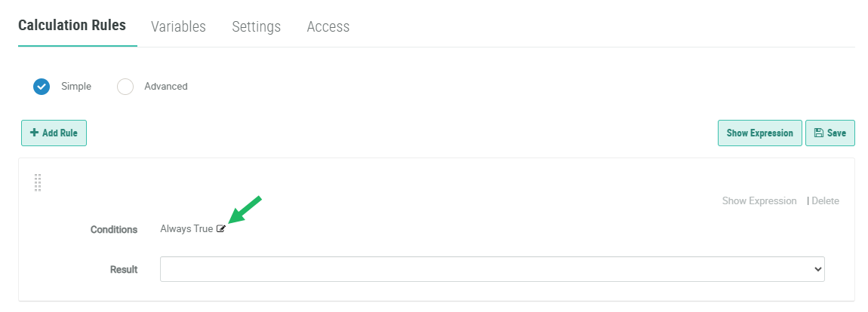Click the edit icon beside Always True
868x312 pixels.
point(221,229)
